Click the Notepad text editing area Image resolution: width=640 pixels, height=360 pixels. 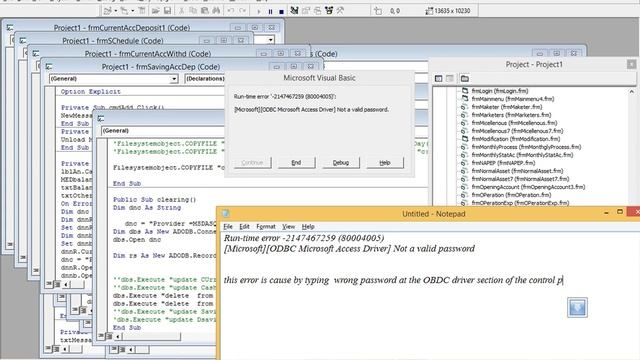(430, 296)
